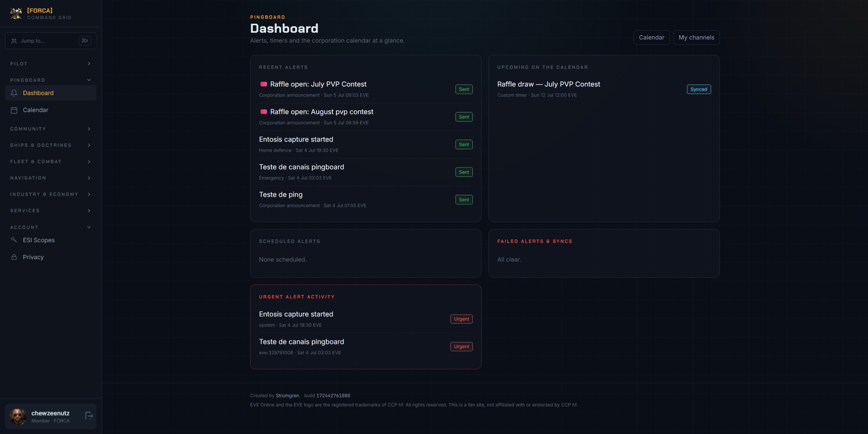
Task: Click the ticket icon on August pvp contest alert
Action: click(x=264, y=112)
